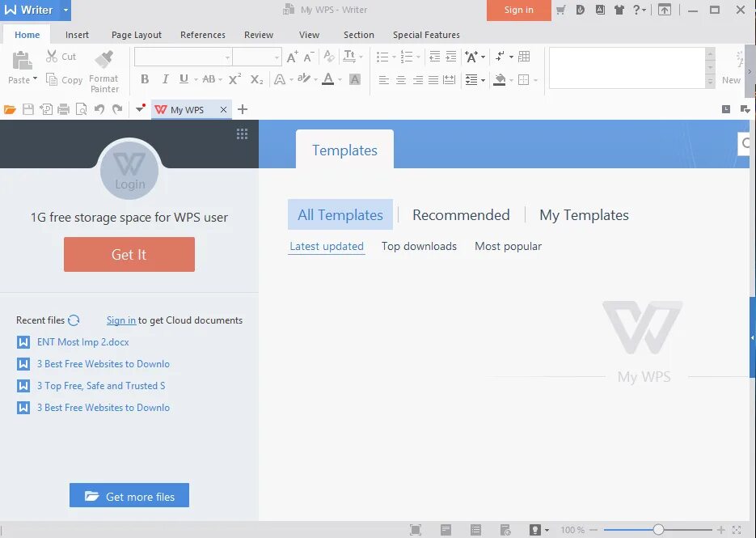Click the Save floppy disk icon
Screen dimensions: 756x538
[28, 109]
